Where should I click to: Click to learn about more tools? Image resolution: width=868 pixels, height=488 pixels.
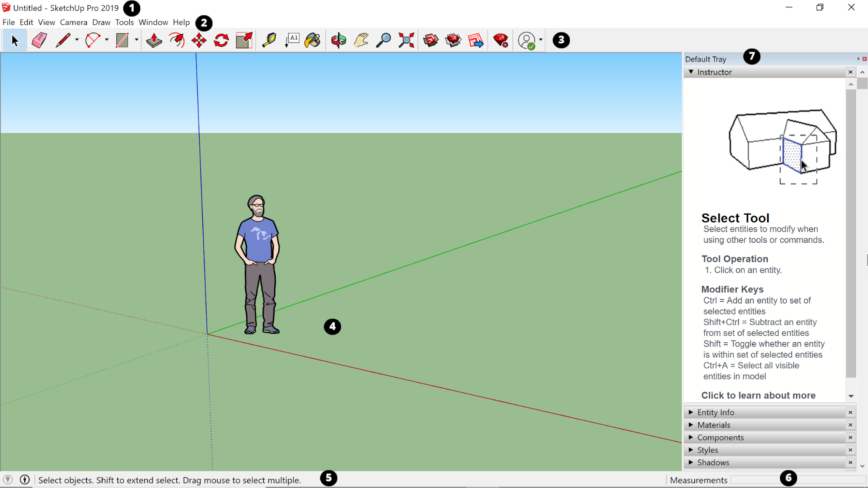(x=758, y=395)
